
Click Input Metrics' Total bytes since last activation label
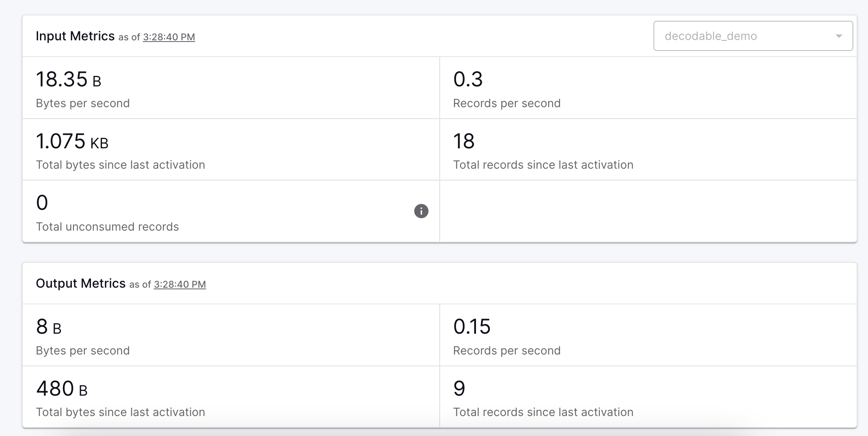tap(120, 165)
